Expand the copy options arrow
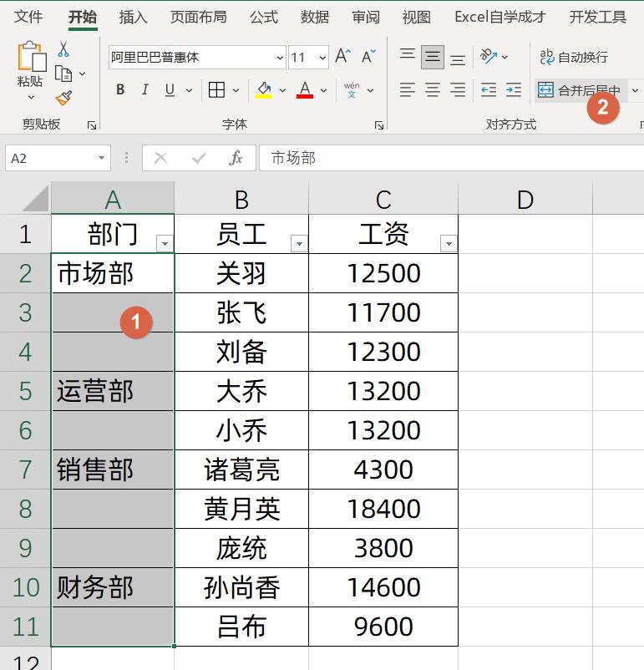The height and width of the screenshot is (670, 644). click(x=82, y=74)
